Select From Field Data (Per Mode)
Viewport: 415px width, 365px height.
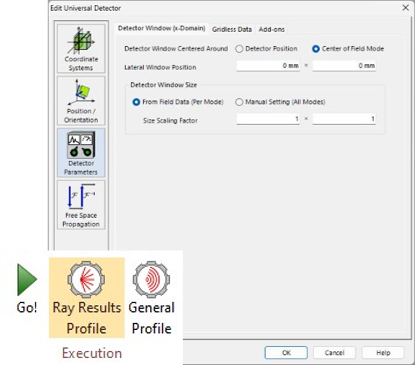(x=178, y=102)
